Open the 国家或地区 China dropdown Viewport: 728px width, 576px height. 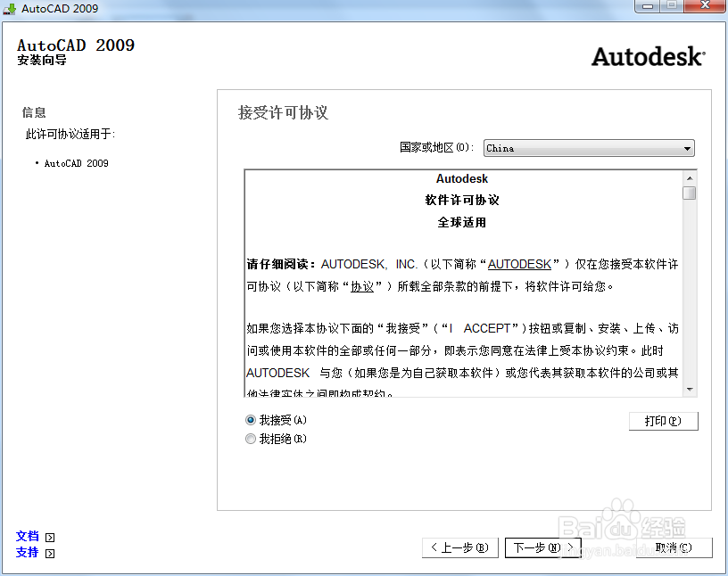tap(589, 148)
